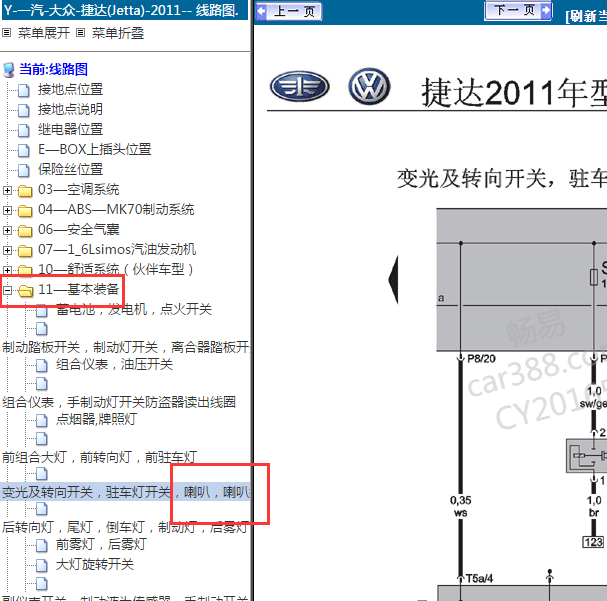Expand the 06—安全气囊 plus box
607x601 pixels.
click(x=7, y=230)
